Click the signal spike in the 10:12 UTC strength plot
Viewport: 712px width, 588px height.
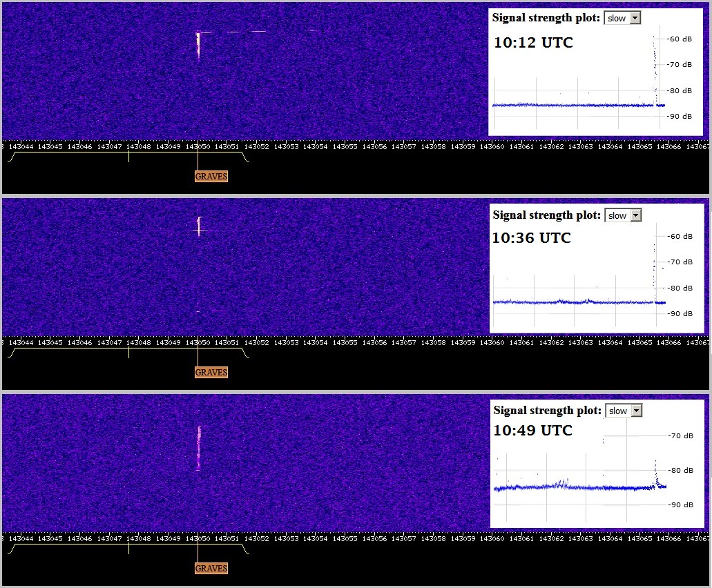(655, 70)
